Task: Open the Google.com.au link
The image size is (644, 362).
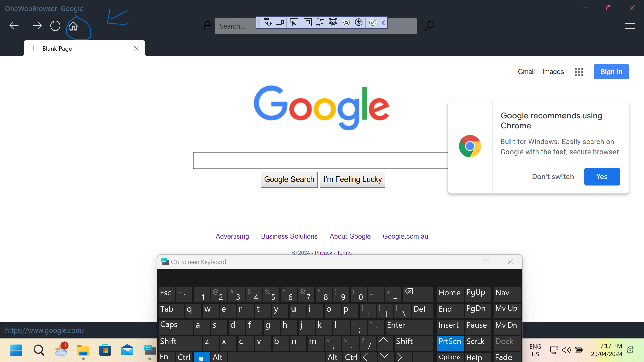Action: pyautogui.click(x=405, y=236)
